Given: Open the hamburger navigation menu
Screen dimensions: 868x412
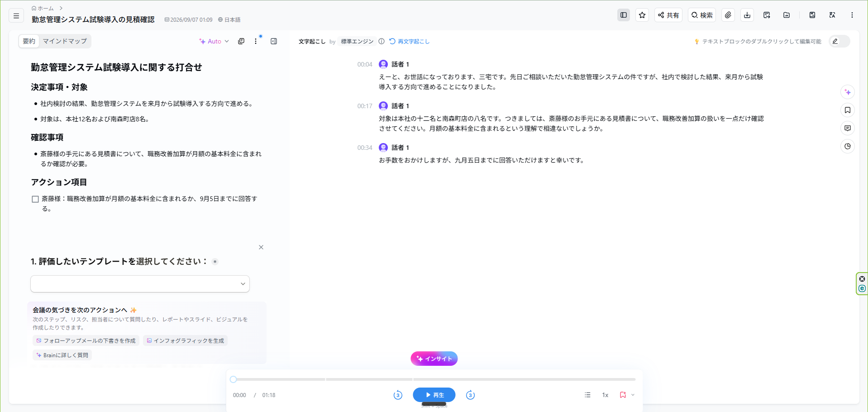Looking at the screenshot, I should click(x=16, y=15).
